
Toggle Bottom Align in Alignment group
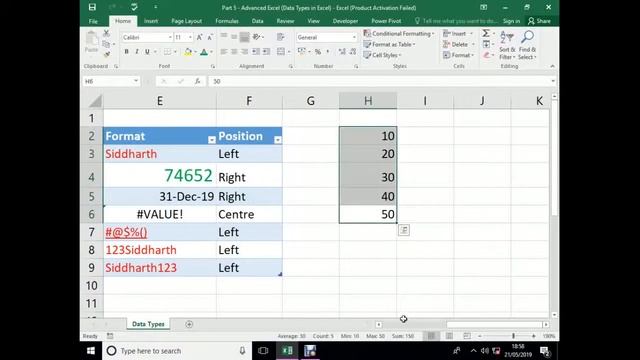click(x=244, y=37)
